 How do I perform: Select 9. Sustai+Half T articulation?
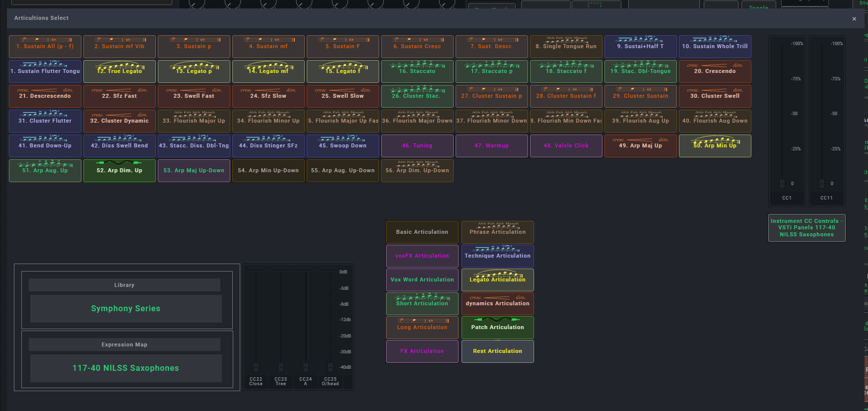click(x=641, y=47)
